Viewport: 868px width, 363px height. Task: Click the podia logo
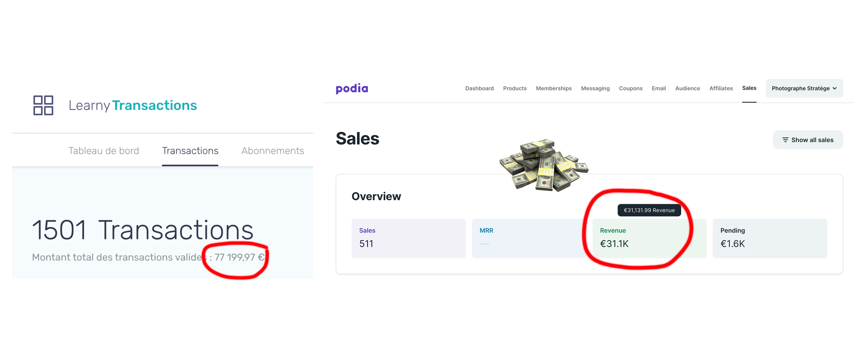(x=352, y=88)
